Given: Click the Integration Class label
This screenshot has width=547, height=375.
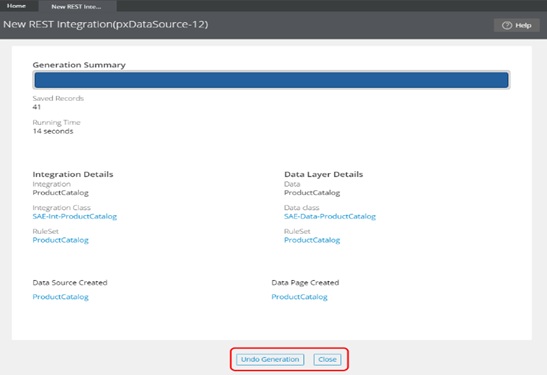Looking at the screenshot, I should [x=61, y=208].
